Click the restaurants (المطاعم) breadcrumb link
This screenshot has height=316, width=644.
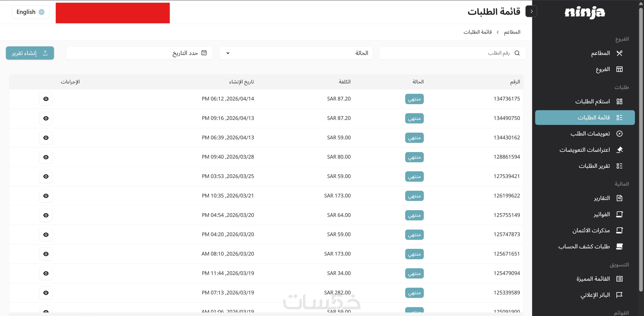512,32
